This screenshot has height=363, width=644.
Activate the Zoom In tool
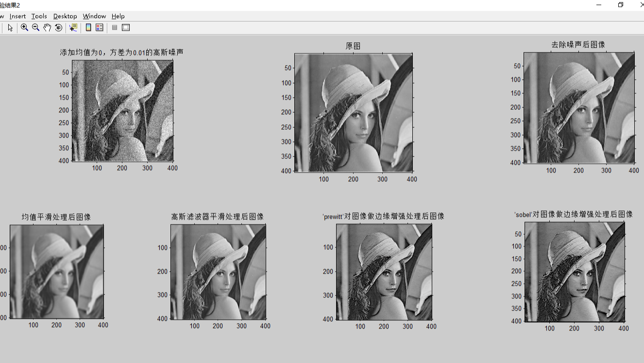[x=24, y=28]
